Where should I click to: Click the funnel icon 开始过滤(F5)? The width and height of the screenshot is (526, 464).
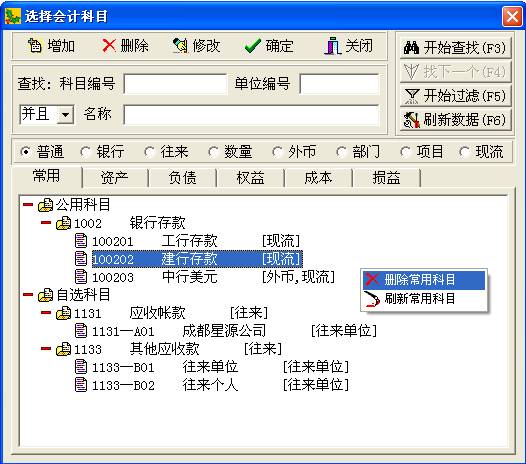click(411, 96)
